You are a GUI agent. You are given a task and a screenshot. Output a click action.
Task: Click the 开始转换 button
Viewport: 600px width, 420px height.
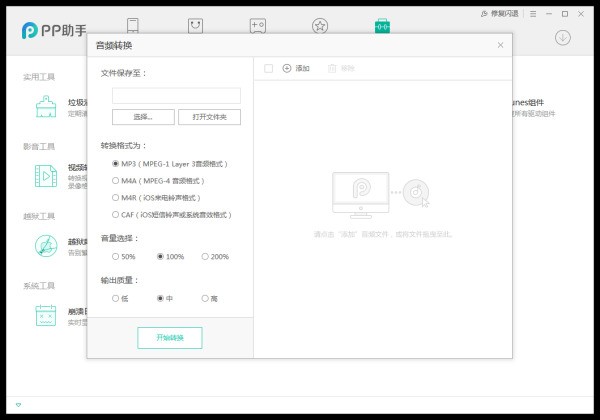click(x=169, y=338)
